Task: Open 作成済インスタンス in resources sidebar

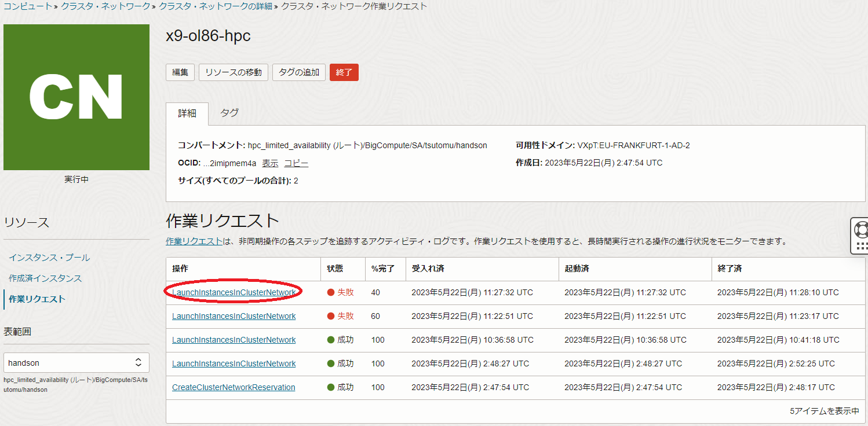Action: [x=45, y=278]
